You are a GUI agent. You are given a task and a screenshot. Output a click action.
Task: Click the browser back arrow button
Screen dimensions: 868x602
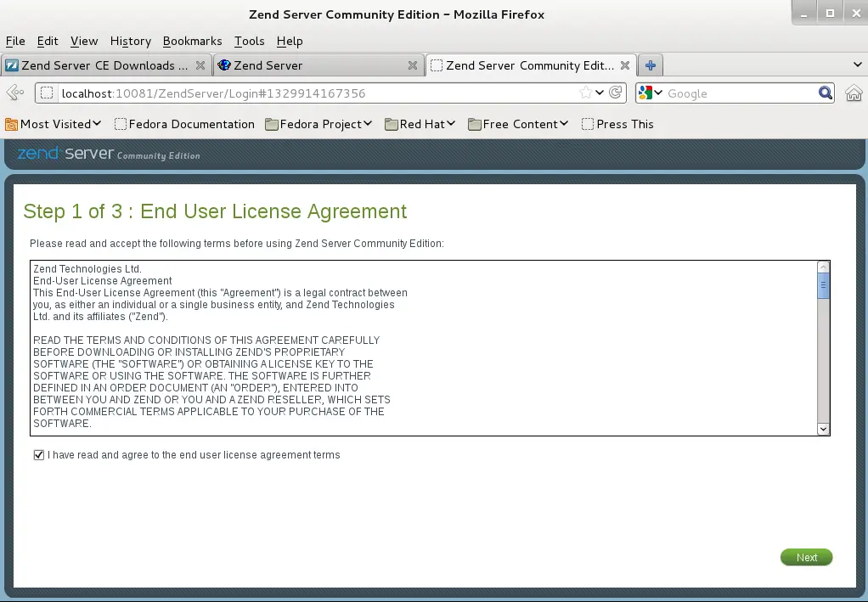pyautogui.click(x=15, y=93)
